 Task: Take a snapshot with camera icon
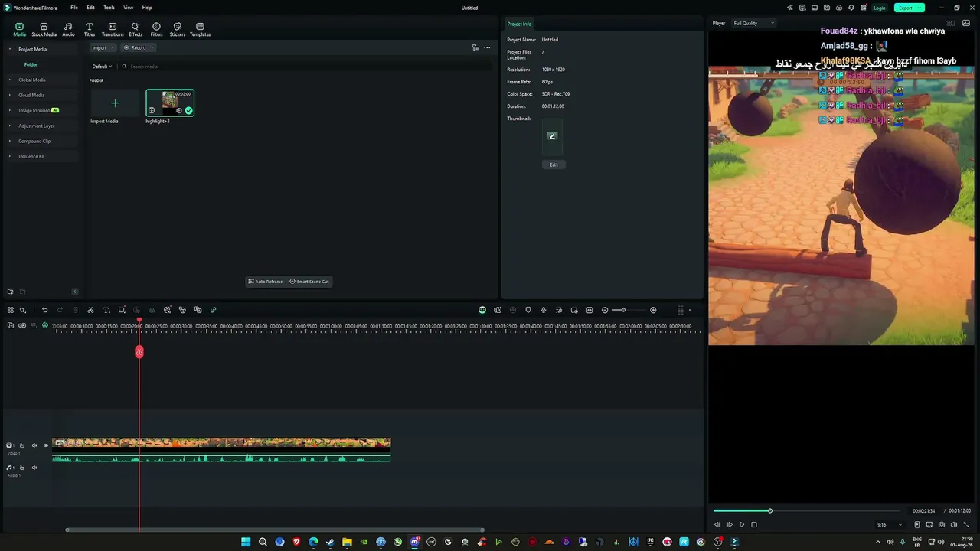(x=942, y=525)
